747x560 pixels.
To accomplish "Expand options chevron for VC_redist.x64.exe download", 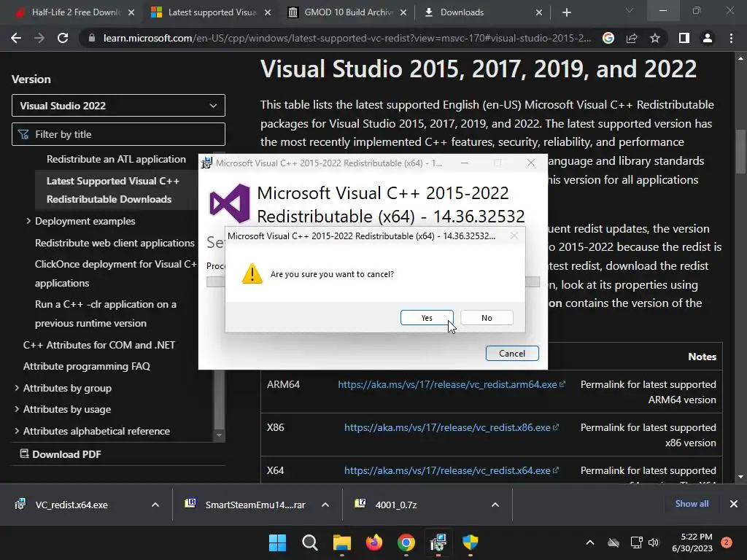I will click(155, 505).
